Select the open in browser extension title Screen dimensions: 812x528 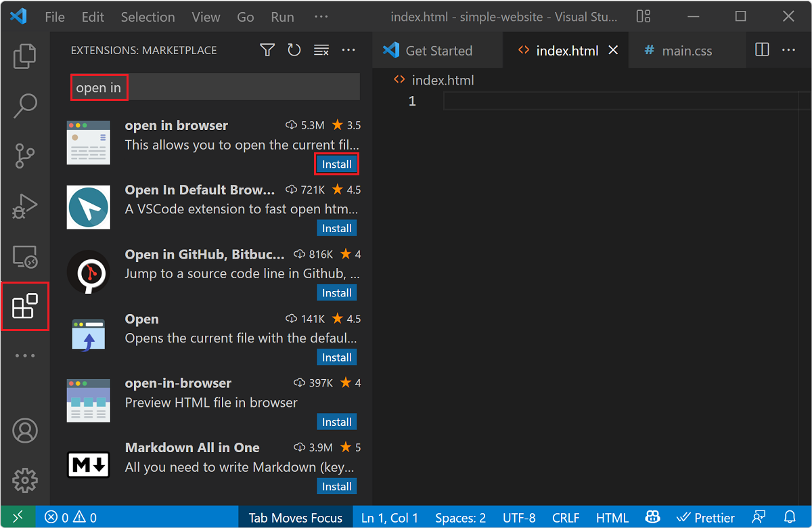(x=177, y=125)
